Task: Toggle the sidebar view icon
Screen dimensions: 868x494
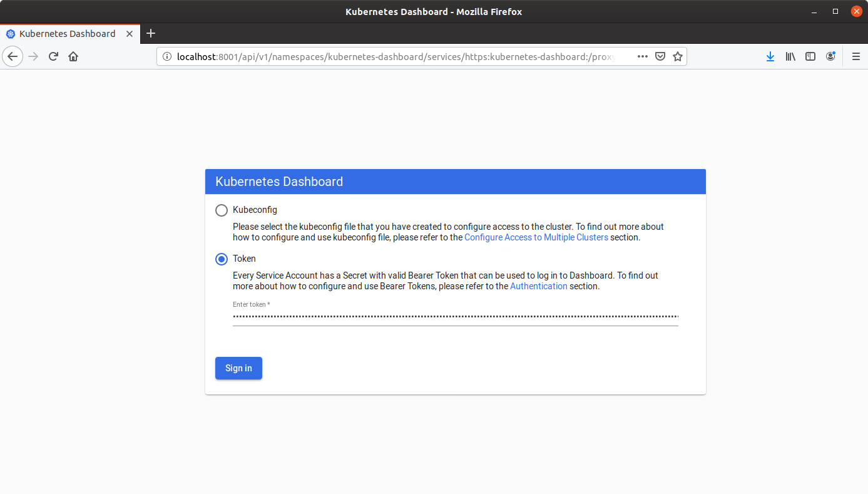Action: [x=810, y=56]
